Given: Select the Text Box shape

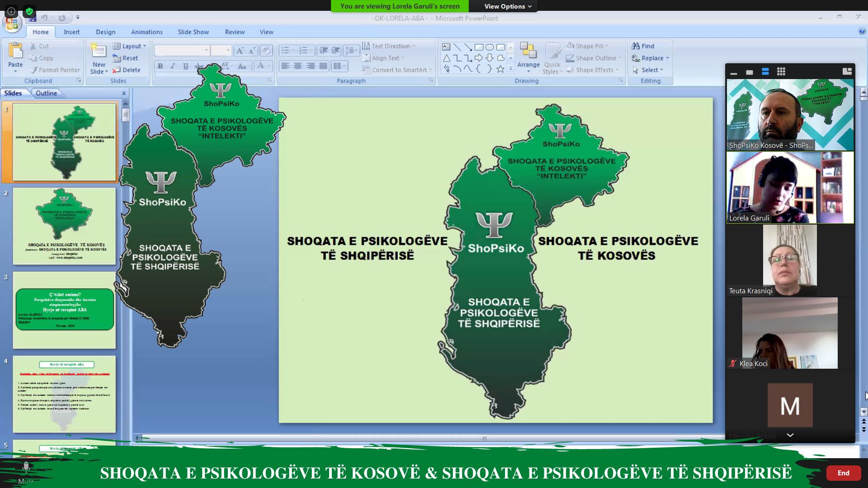Looking at the screenshot, I should 446,47.
